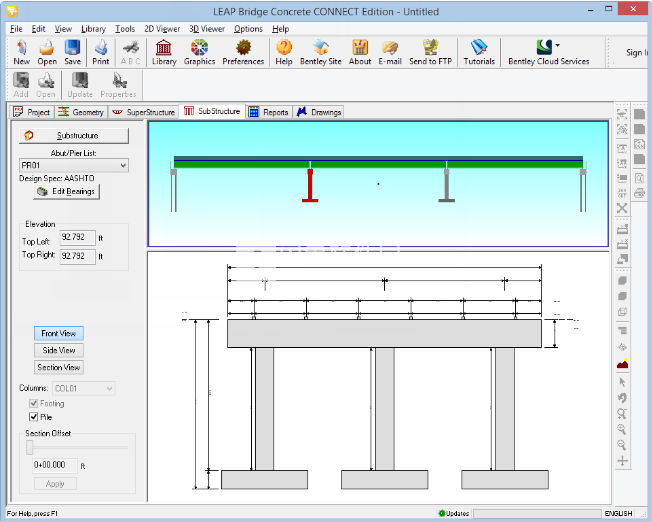Click the Print toolbar icon
Screen dimensions: 652x522
click(x=101, y=52)
